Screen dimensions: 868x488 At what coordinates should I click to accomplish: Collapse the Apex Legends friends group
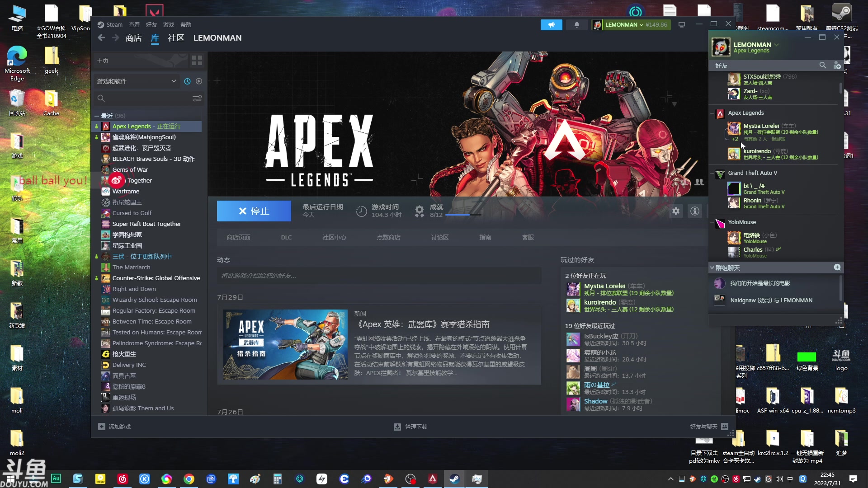click(x=712, y=113)
